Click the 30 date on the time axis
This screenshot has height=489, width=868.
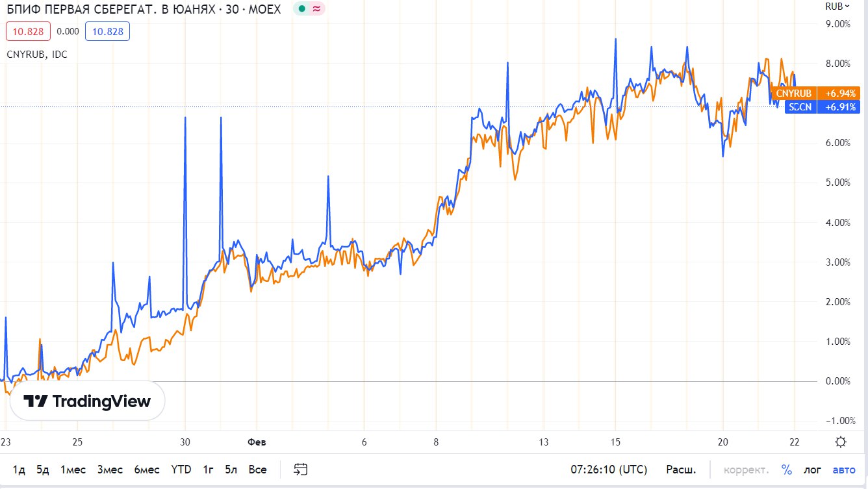tap(185, 442)
